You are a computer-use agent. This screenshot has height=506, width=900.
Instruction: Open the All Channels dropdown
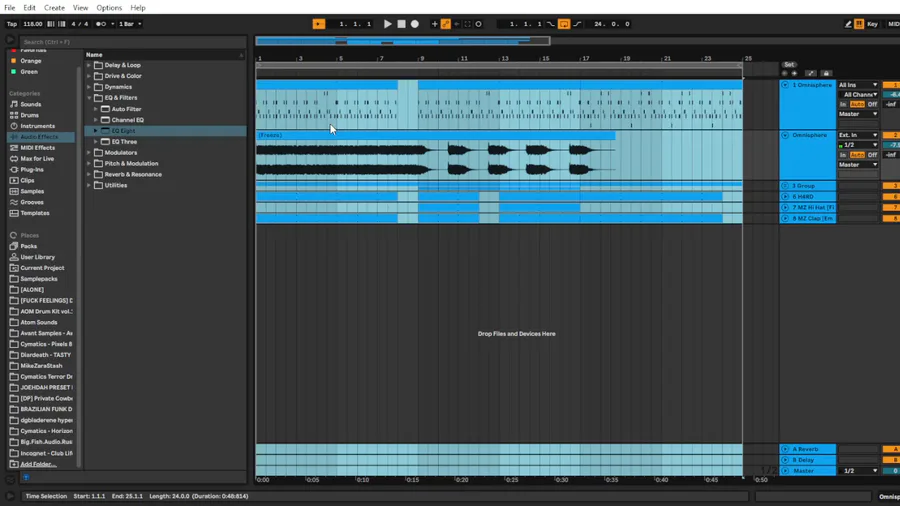pos(858,95)
